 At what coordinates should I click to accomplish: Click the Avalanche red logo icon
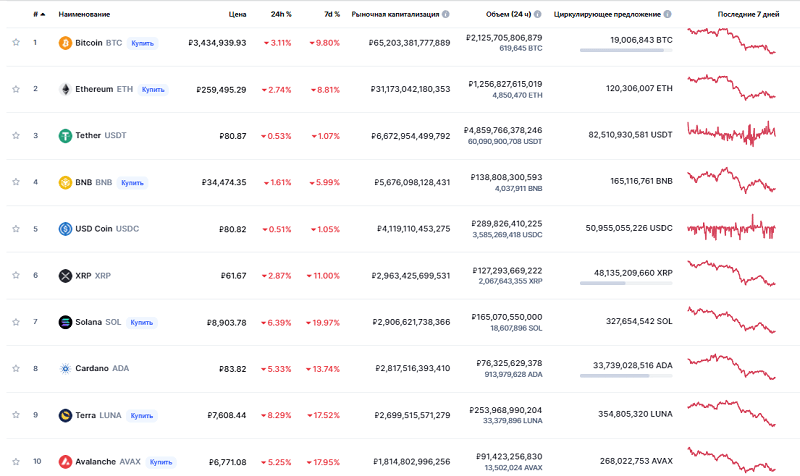[x=66, y=462]
